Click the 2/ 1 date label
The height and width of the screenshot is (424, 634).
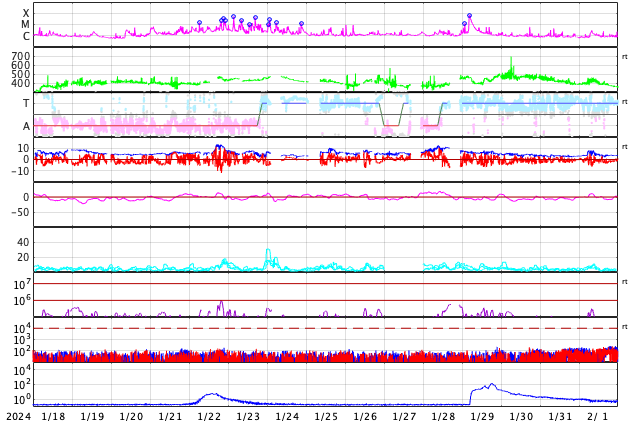(598, 416)
